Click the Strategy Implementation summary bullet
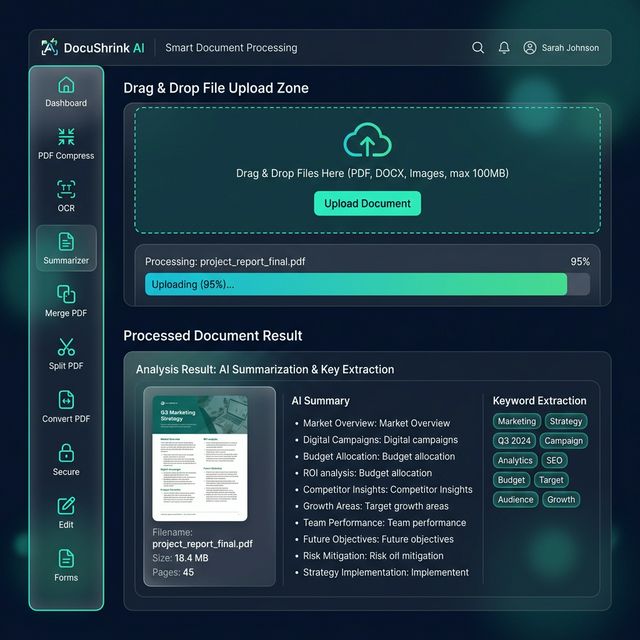 pos(386,572)
